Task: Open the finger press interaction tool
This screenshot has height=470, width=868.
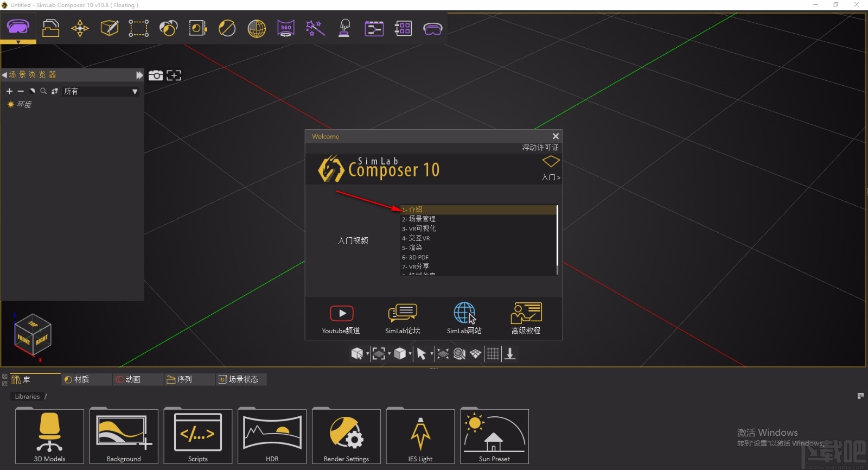Action: pos(344,28)
